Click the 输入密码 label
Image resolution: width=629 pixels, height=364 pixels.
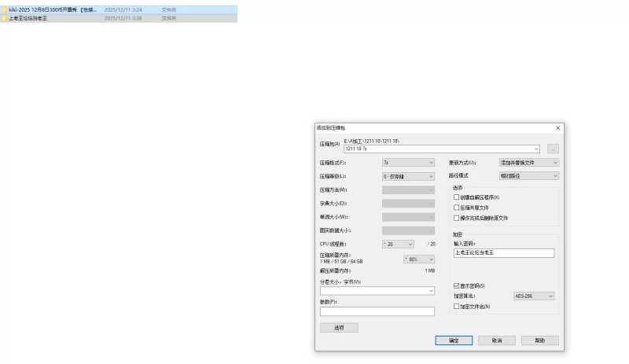coord(464,244)
